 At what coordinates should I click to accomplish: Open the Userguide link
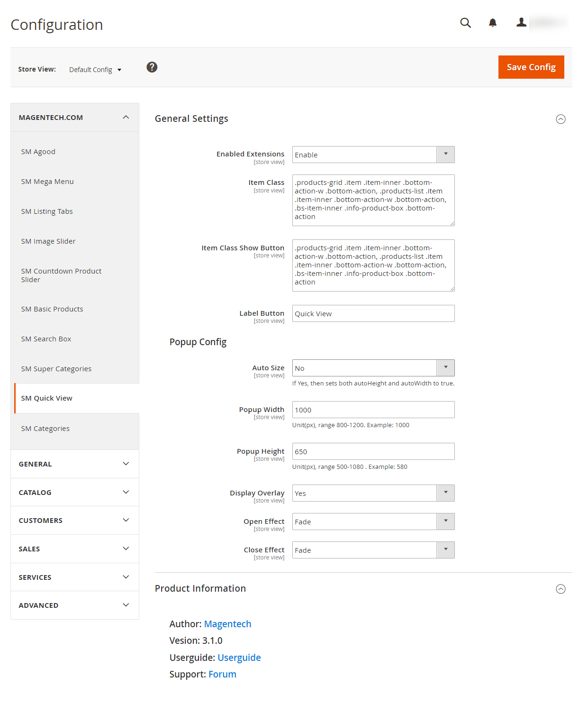[239, 658]
